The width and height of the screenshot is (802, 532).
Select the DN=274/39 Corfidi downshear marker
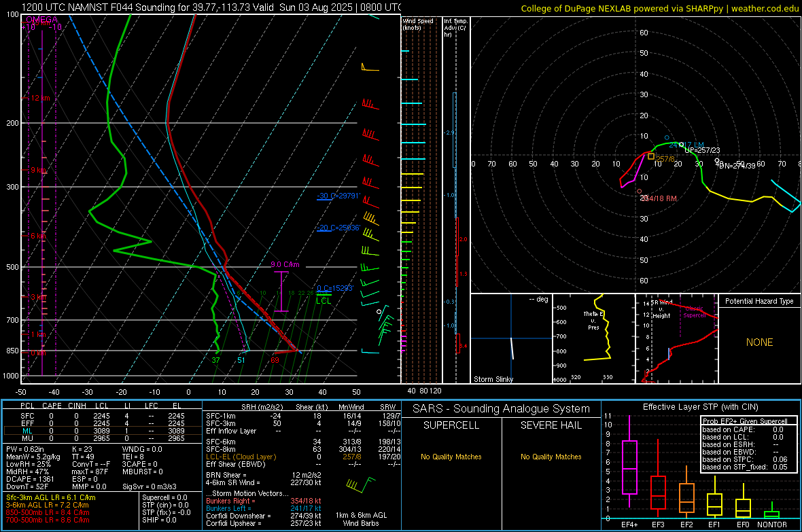716,161
